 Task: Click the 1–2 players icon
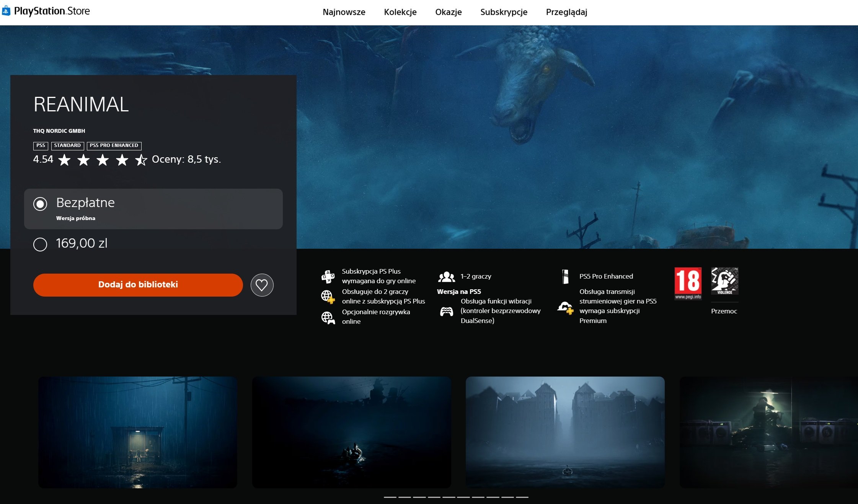click(446, 276)
